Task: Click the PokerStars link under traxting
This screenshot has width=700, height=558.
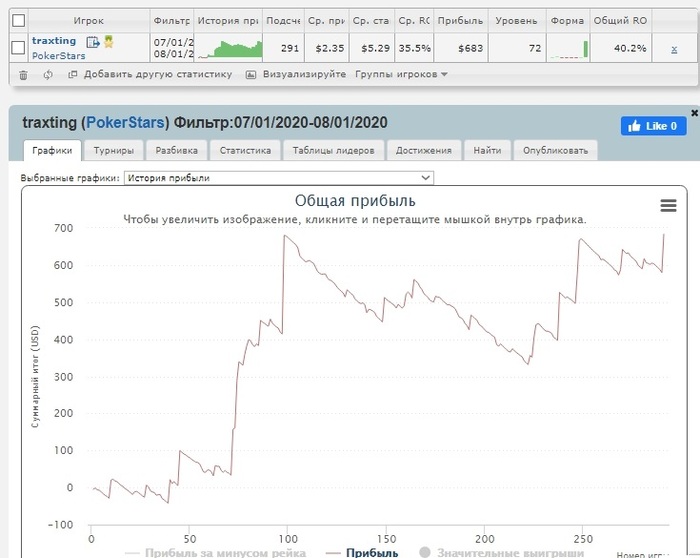Action: 58,56
